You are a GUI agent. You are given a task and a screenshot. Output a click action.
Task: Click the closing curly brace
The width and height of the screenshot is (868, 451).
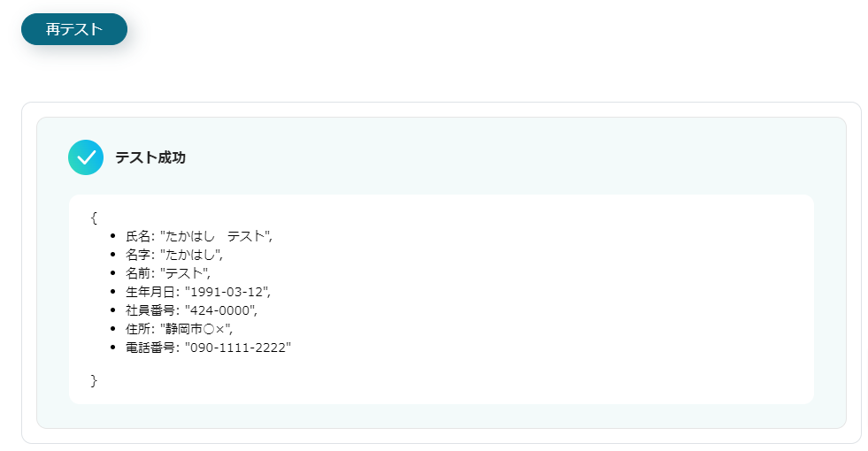pos(94,380)
